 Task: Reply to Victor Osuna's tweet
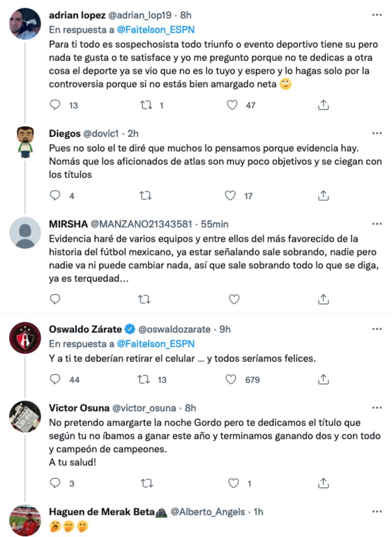[x=55, y=483]
